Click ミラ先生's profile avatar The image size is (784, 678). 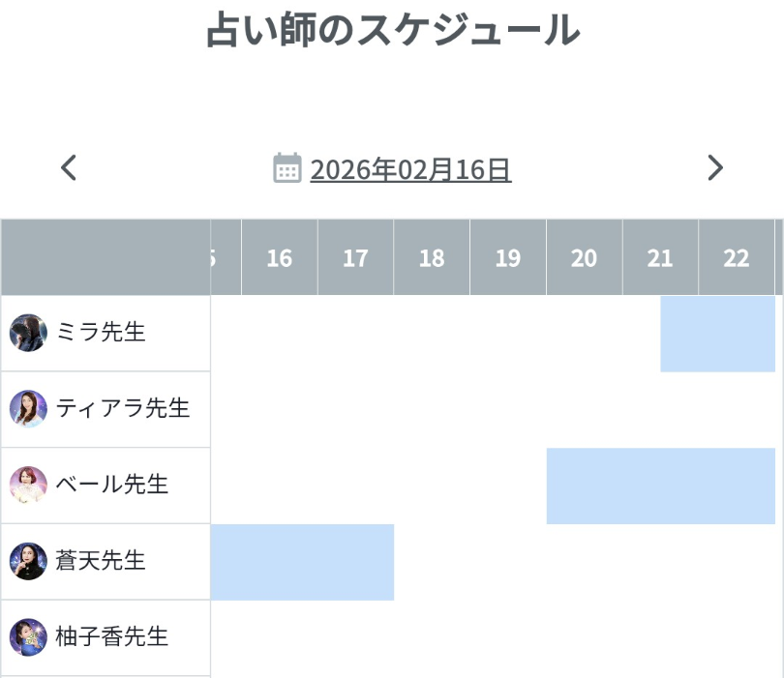(28, 332)
